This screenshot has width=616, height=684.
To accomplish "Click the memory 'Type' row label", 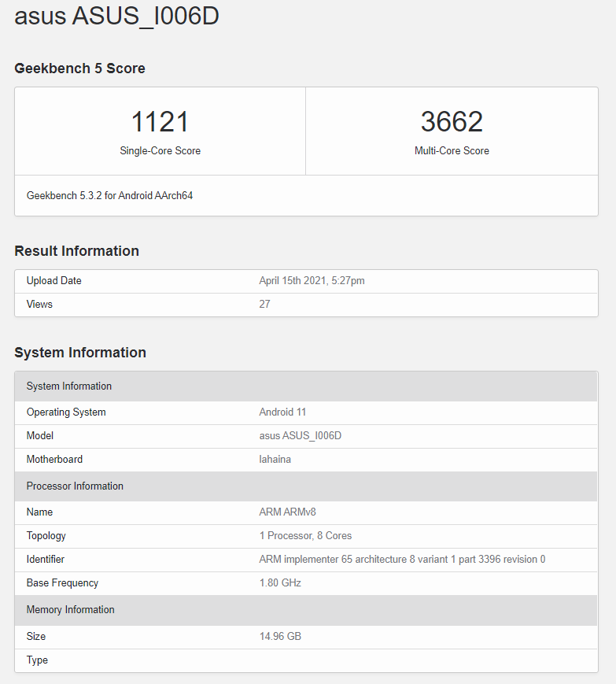I will click(37, 660).
